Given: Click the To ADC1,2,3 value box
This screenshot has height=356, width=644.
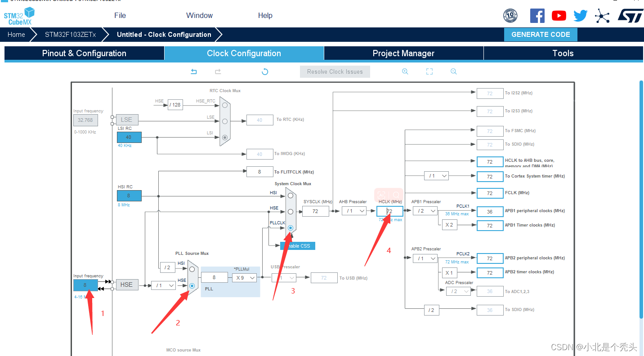Looking at the screenshot, I should pyautogui.click(x=490, y=291).
